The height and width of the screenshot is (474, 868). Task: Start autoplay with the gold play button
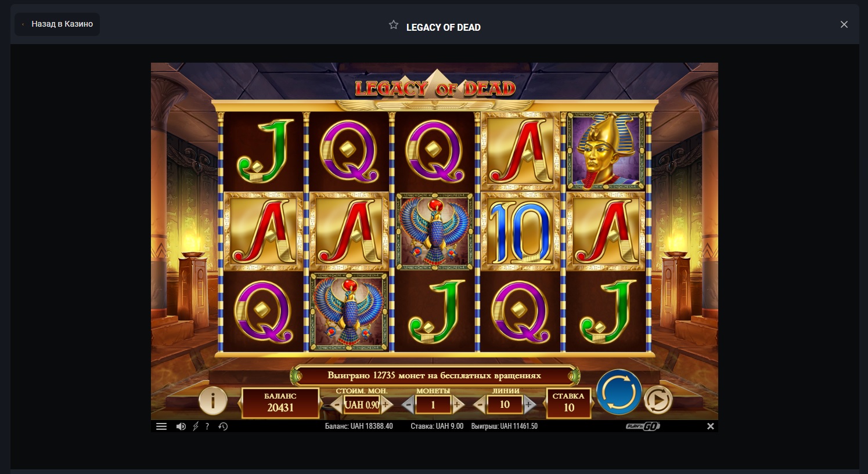point(658,400)
